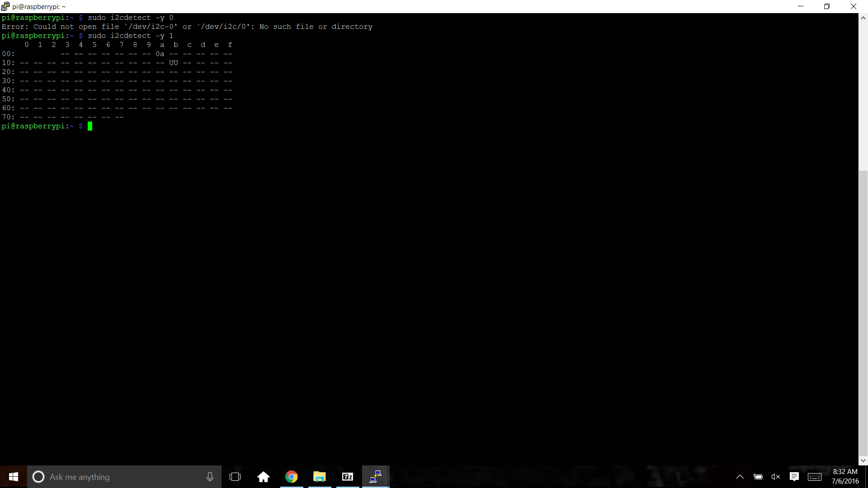Image resolution: width=868 pixels, height=488 pixels.
Task: Open the Action Center notifications icon
Action: [794, 477]
